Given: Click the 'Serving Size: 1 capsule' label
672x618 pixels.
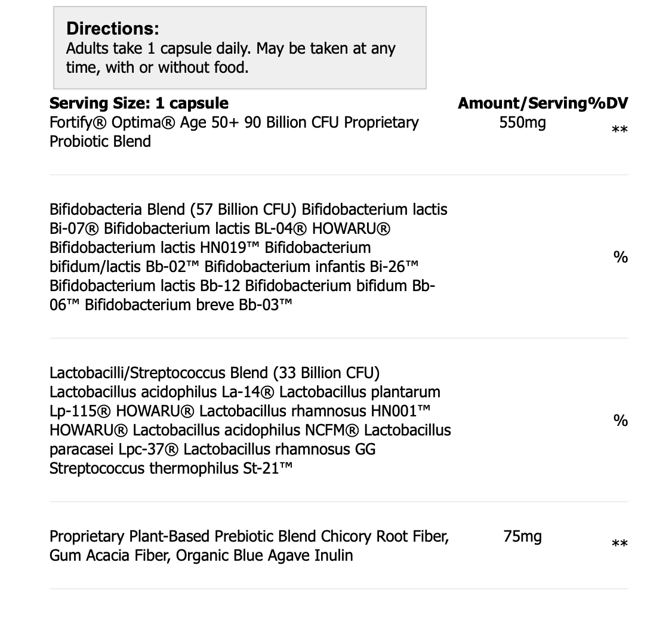Looking at the screenshot, I should point(138,103).
